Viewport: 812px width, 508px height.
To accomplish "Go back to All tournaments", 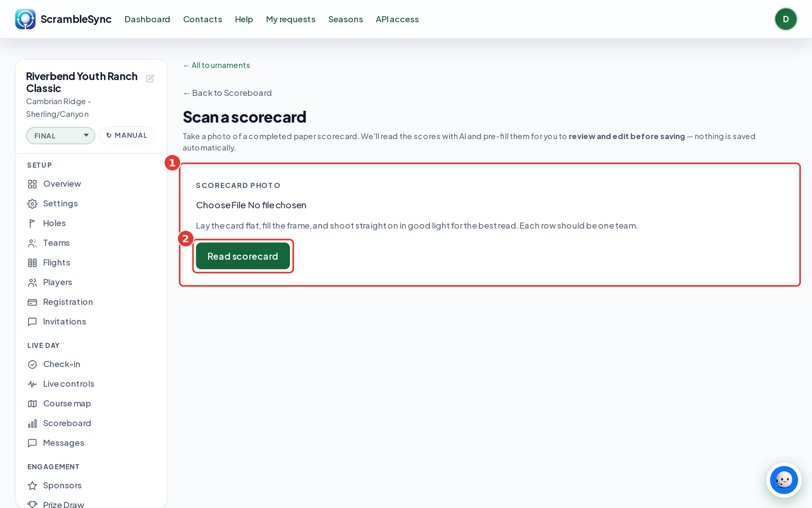I will pos(217,65).
